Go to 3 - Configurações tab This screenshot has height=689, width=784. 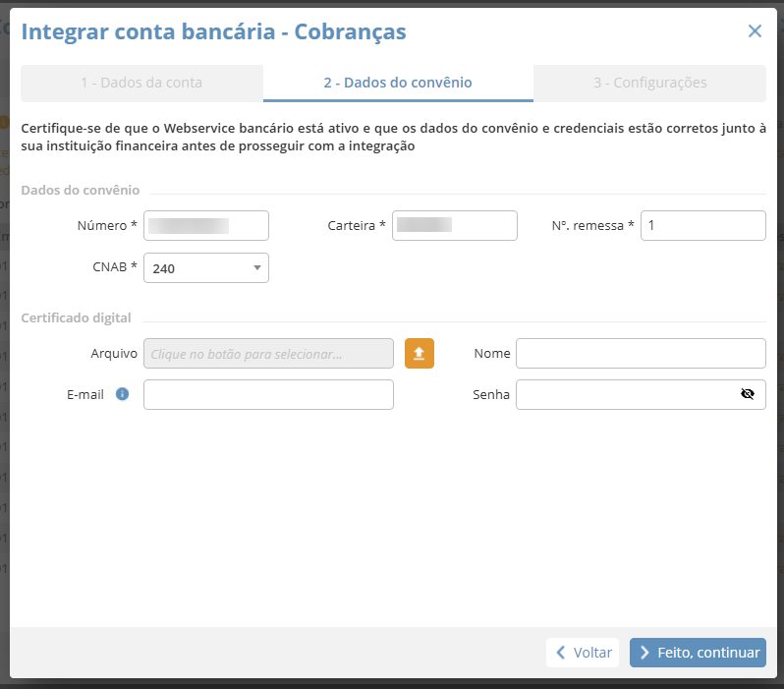tap(649, 84)
